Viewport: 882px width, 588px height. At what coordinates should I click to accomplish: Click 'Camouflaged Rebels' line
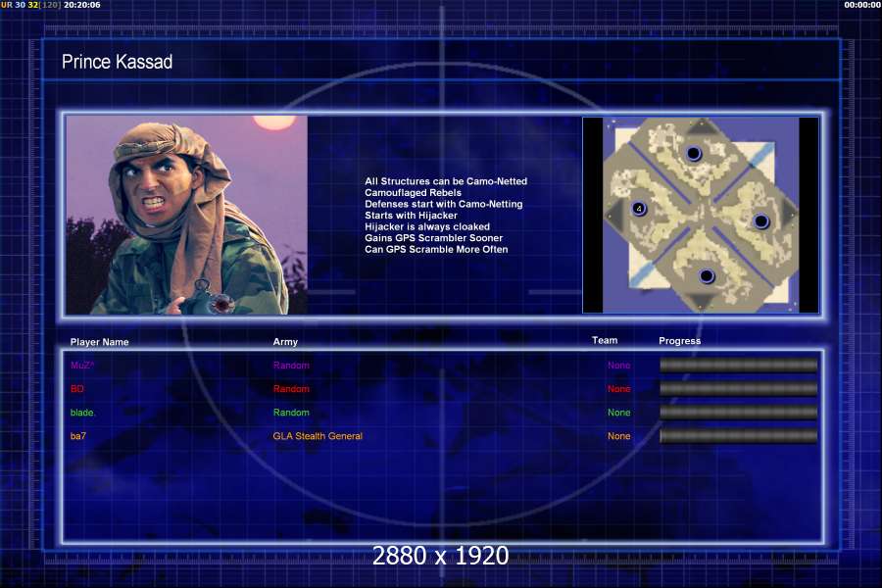413,192
